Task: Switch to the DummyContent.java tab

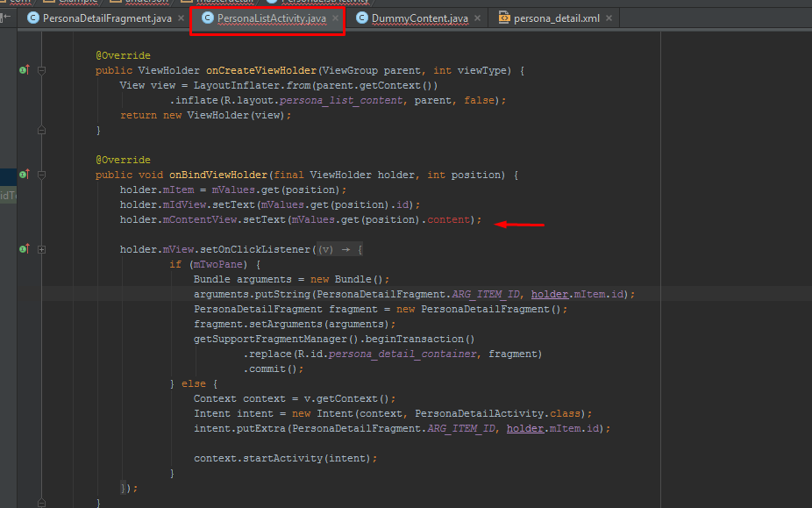Action: [x=419, y=18]
